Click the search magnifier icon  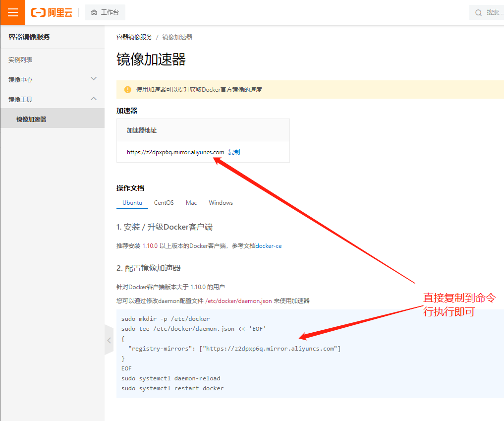[478, 12]
